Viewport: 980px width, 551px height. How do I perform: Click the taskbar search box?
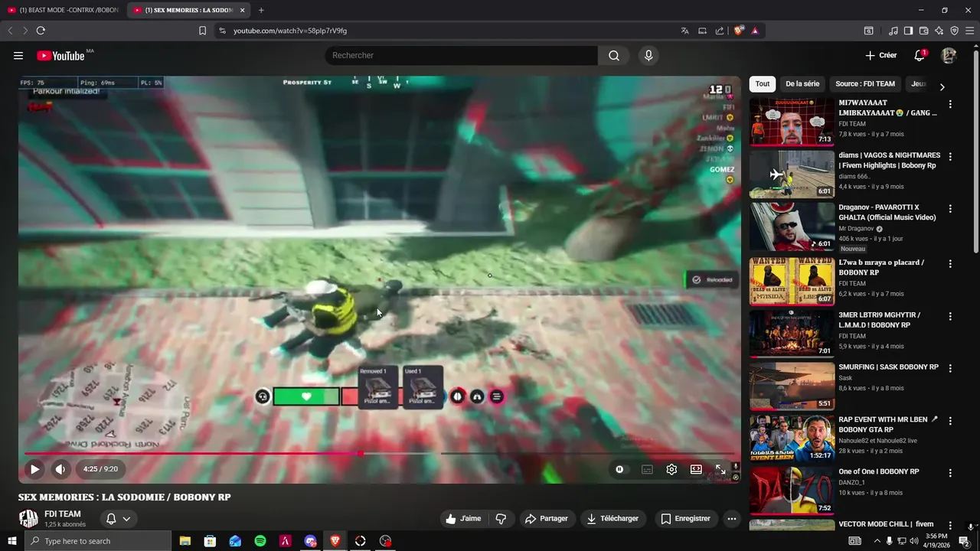point(98,541)
